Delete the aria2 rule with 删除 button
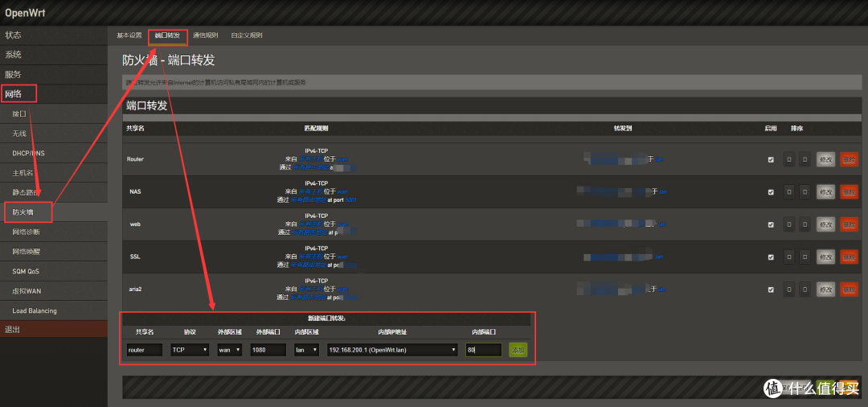The width and height of the screenshot is (868, 407). click(x=849, y=290)
